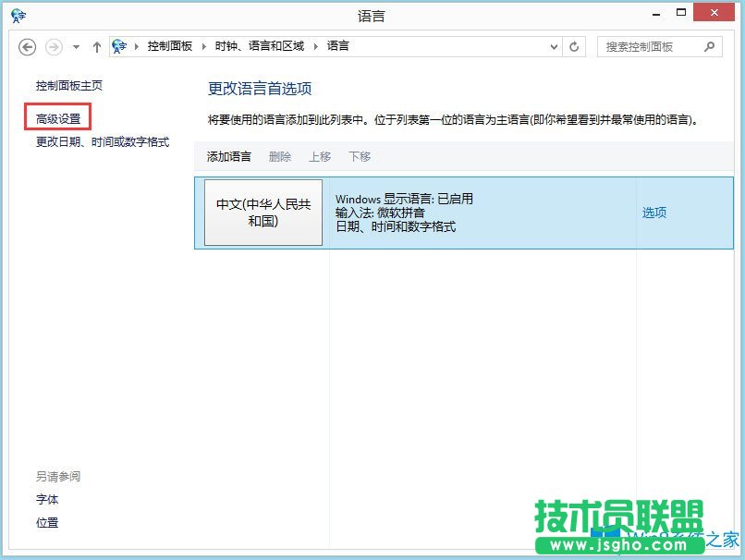The width and height of the screenshot is (745, 560).
Task: Click inside the 搜索控制面板 search box
Action: click(647, 46)
